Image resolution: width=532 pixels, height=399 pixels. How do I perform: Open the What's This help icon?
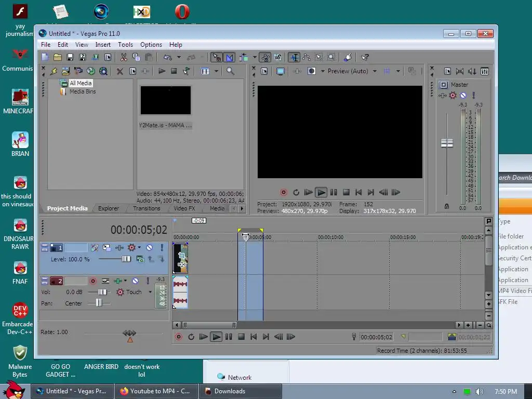[365, 57]
